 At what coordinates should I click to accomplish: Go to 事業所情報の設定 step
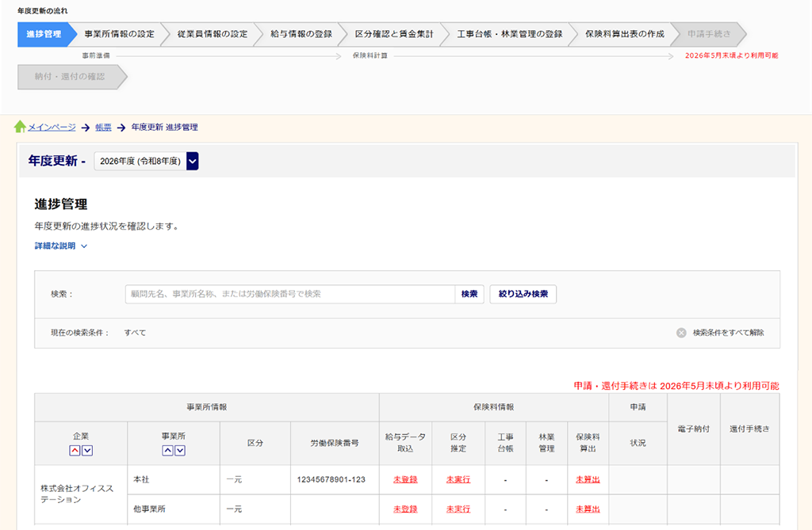click(119, 34)
